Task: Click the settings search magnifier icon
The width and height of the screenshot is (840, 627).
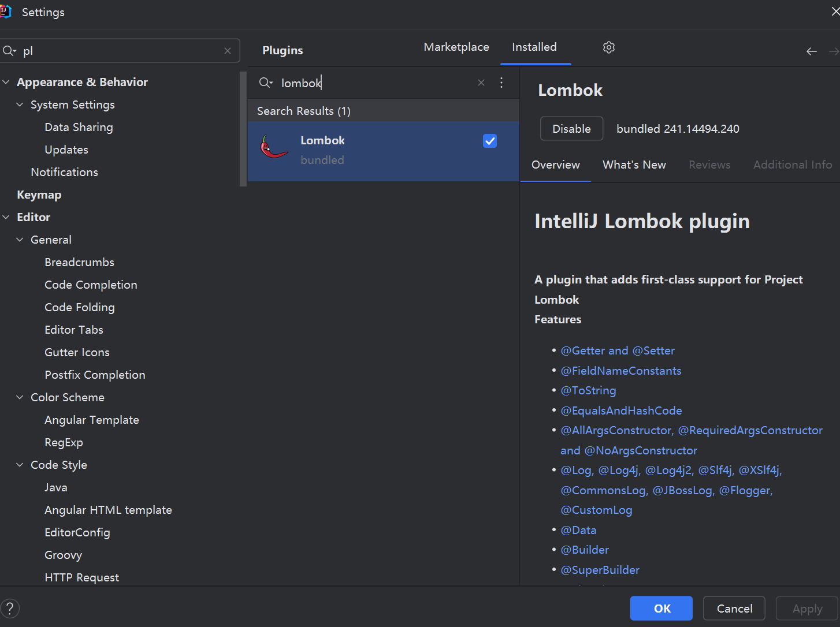Action: (9, 51)
